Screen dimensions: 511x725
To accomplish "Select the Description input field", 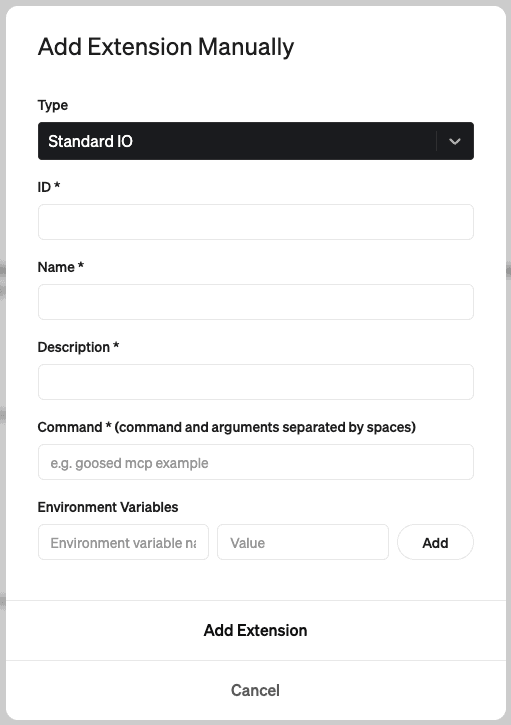I will (x=256, y=382).
